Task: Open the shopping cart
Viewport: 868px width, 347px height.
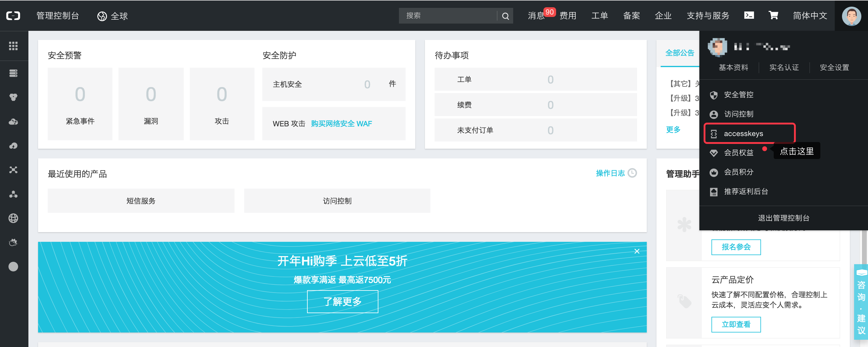Action: click(773, 15)
